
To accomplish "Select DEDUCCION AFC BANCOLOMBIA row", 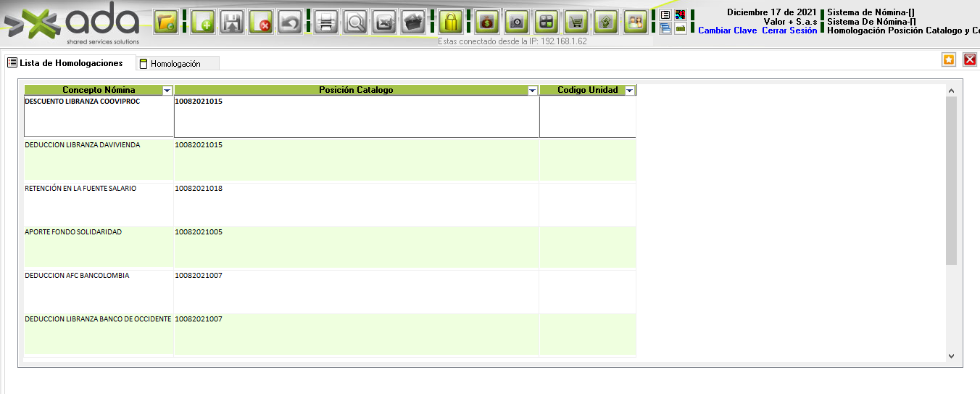I will 330,290.
